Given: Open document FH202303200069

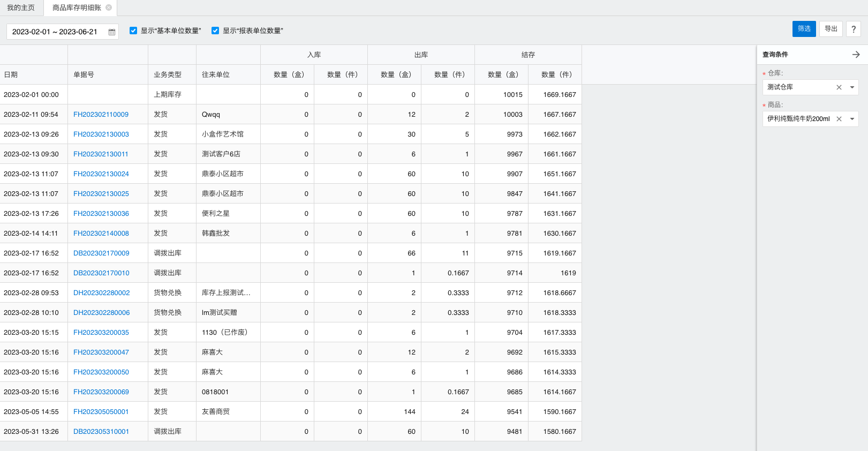Looking at the screenshot, I should click(101, 392).
